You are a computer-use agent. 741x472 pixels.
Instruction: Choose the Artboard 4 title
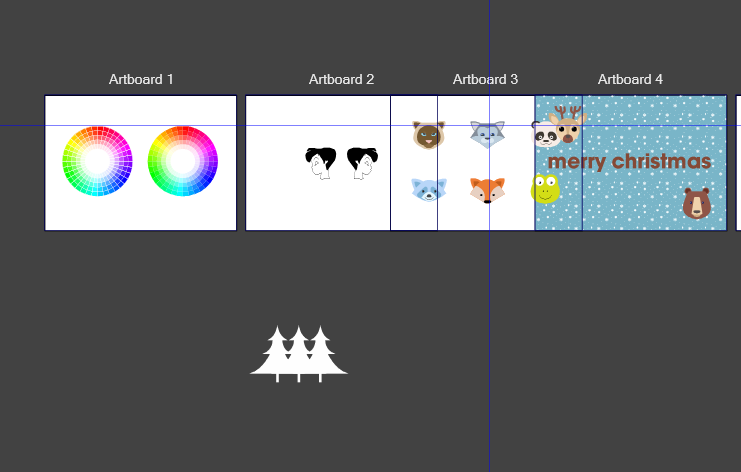tap(630, 79)
